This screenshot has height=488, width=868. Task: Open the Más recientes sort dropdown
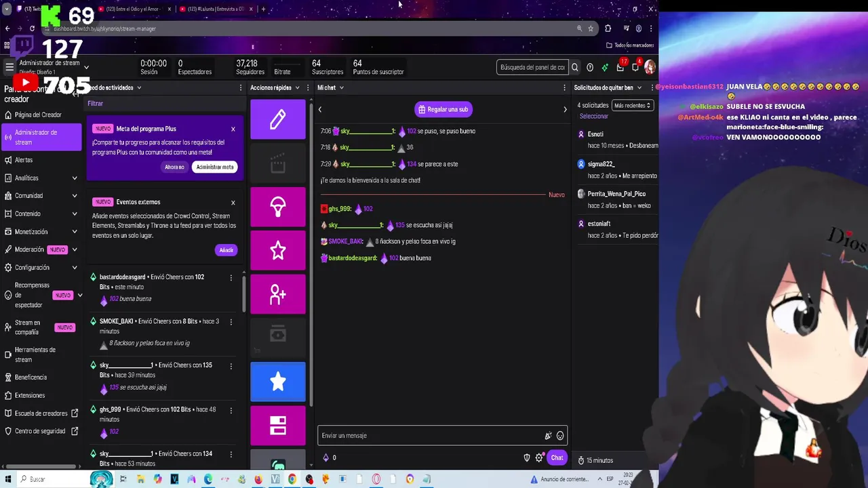click(x=632, y=105)
